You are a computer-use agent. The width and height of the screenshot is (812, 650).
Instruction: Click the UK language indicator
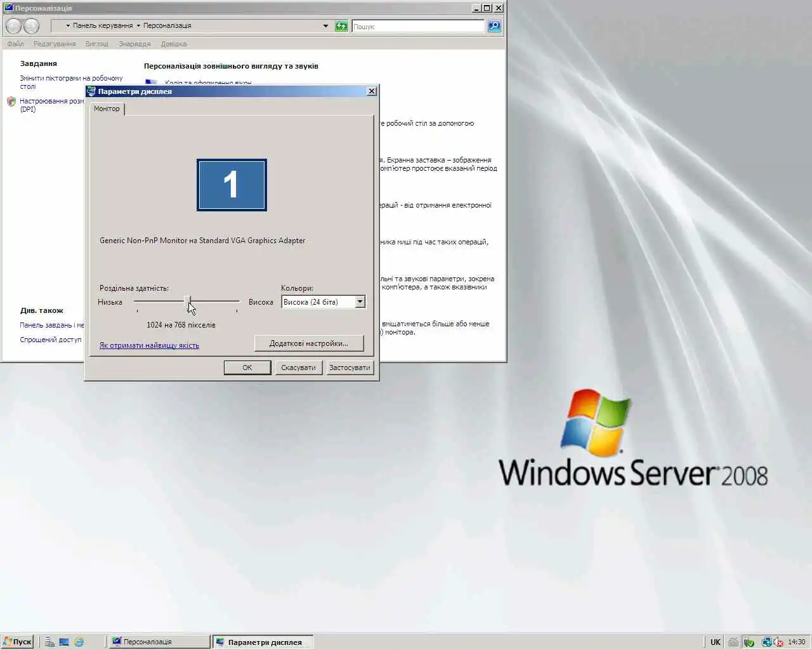pyautogui.click(x=716, y=642)
